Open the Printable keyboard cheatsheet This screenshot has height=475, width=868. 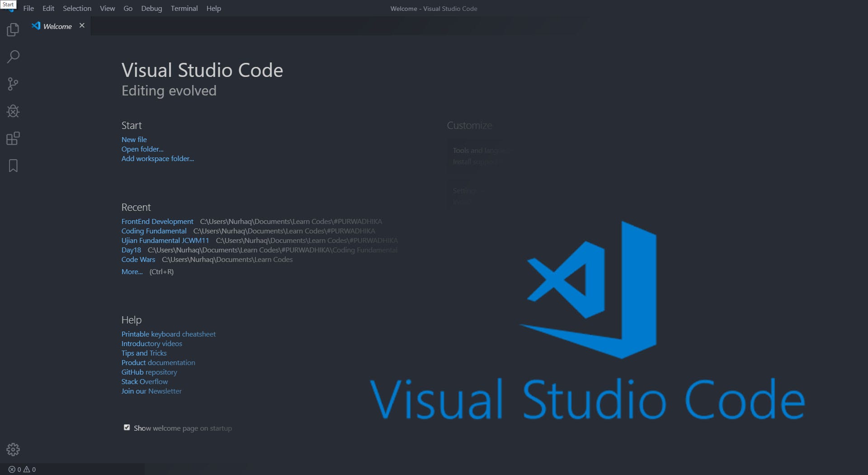pyautogui.click(x=168, y=334)
